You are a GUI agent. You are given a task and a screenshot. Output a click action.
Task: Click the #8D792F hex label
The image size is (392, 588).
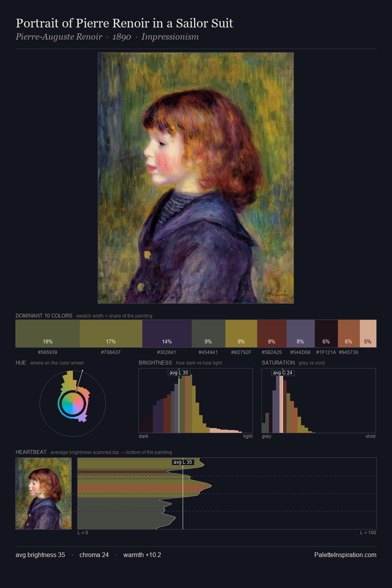click(241, 352)
